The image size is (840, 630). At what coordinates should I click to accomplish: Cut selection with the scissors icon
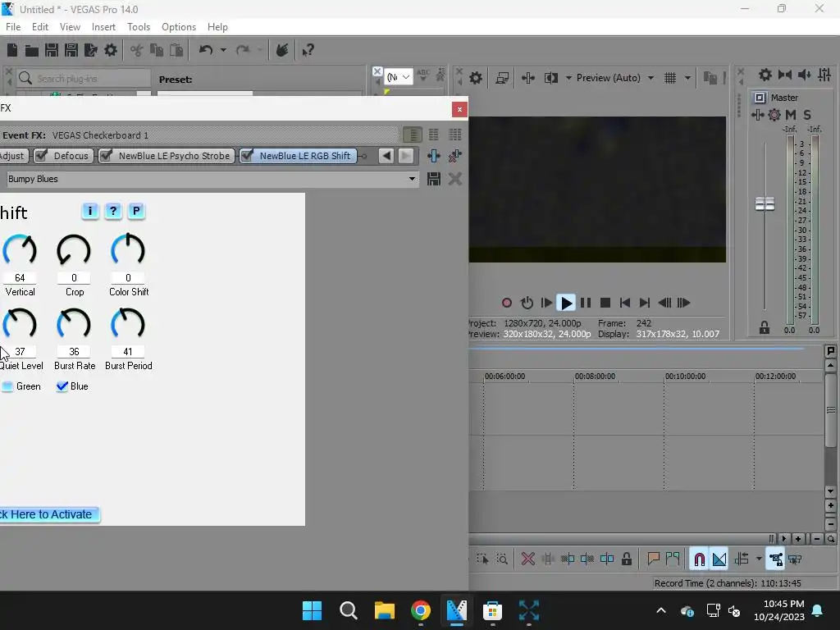point(137,50)
